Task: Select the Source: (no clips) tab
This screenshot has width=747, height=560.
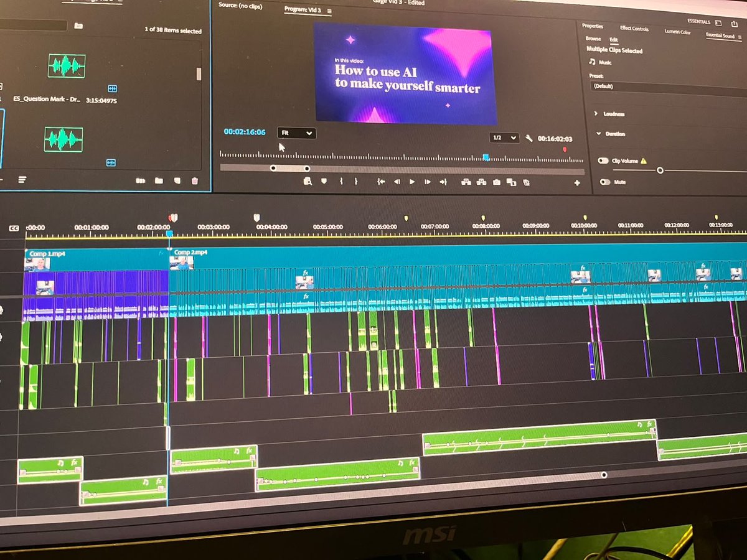Action: tap(240, 6)
